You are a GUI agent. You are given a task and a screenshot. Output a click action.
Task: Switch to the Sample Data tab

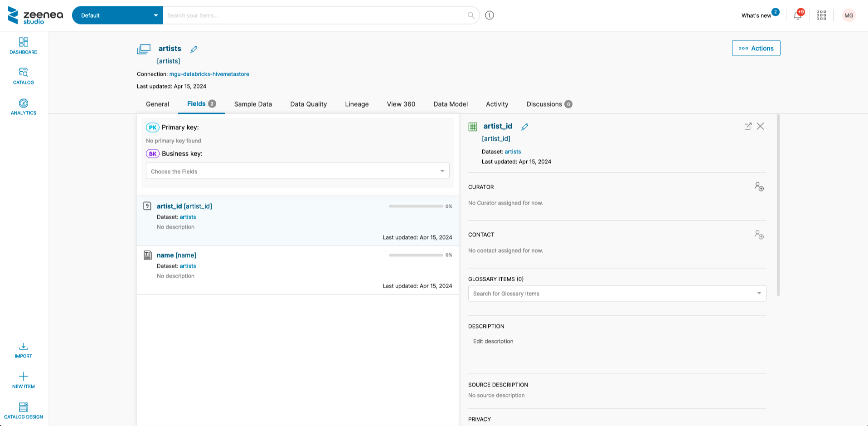point(253,104)
